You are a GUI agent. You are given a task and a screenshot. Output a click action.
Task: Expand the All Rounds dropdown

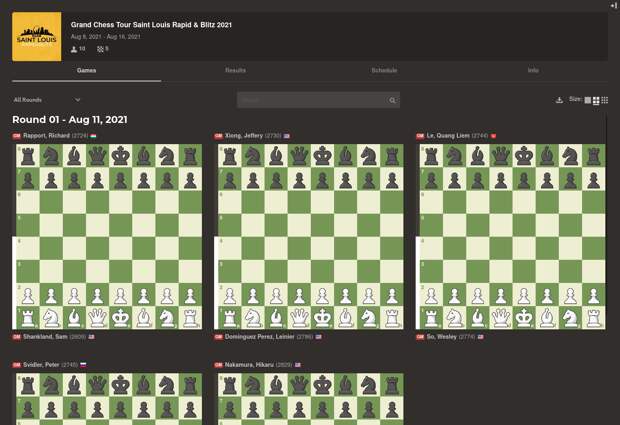point(47,100)
